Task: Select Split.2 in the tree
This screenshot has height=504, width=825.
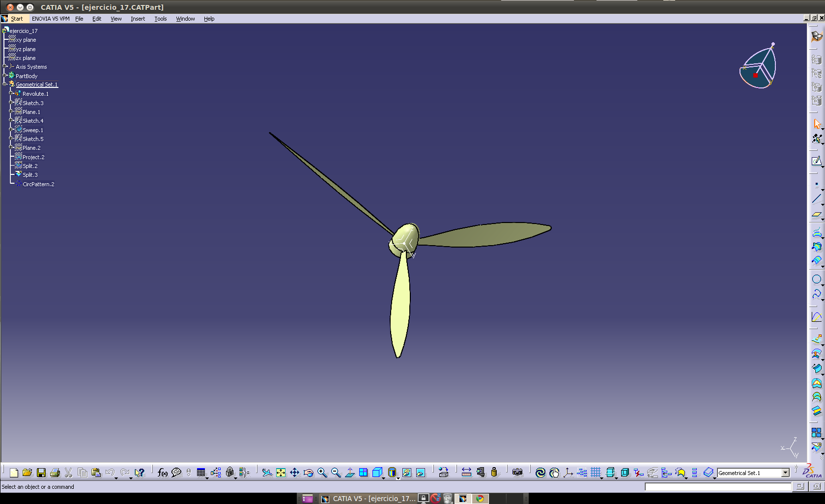Action: 30,166
